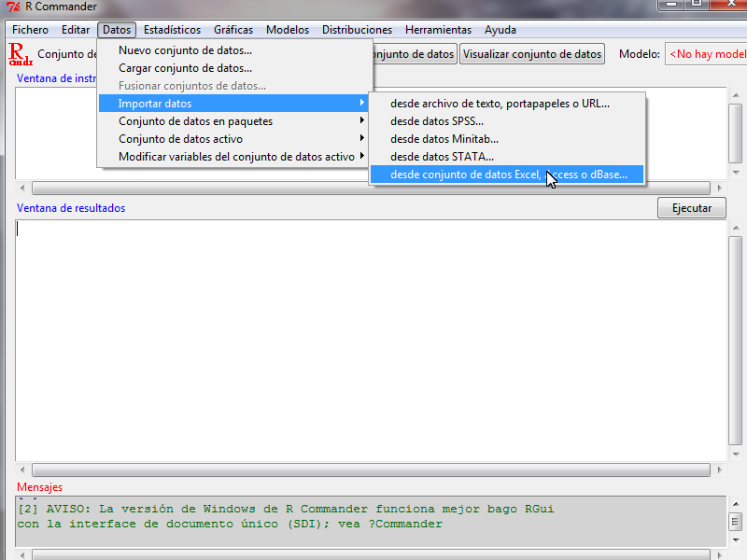Expand 'Conjunto de datos en paquetes' submenu
Viewport: 747px width, 560px height.
195,121
